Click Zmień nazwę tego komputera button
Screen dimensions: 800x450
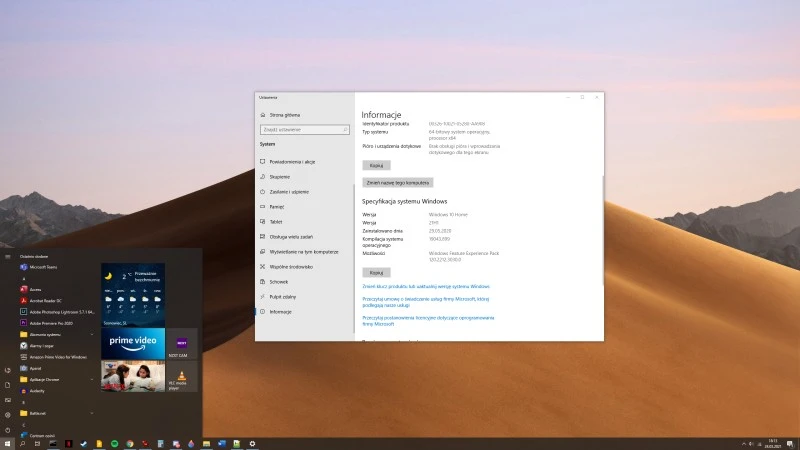point(397,183)
